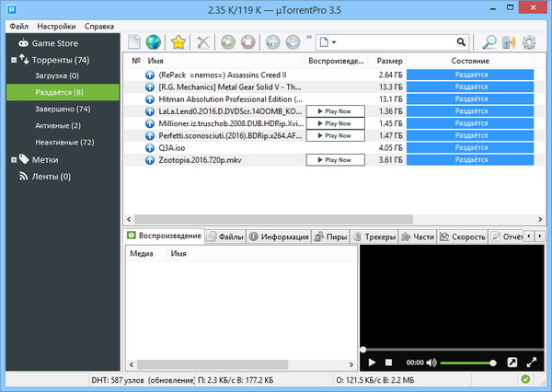This screenshot has width=552, height=392.
Task: Click the torrent list horizontal scrollbar
Action: pyautogui.click(x=274, y=219)
